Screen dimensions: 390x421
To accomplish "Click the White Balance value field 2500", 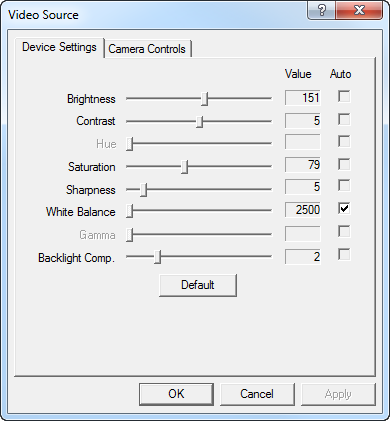I will pyautogui.click(x=303, y=210).
